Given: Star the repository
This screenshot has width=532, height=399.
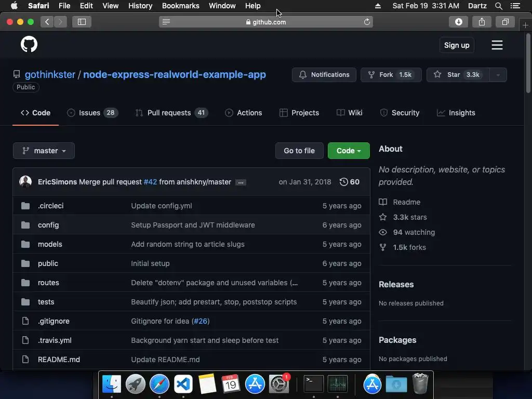Looking at the screenshot, I should pyautogui.click(x=458, y=75).
